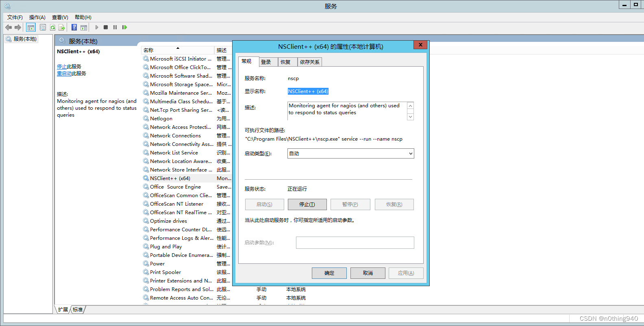The height and width of the screenshot is (326, 644).
Task: Select Performance Counter DLL service row
Action: 187,229
